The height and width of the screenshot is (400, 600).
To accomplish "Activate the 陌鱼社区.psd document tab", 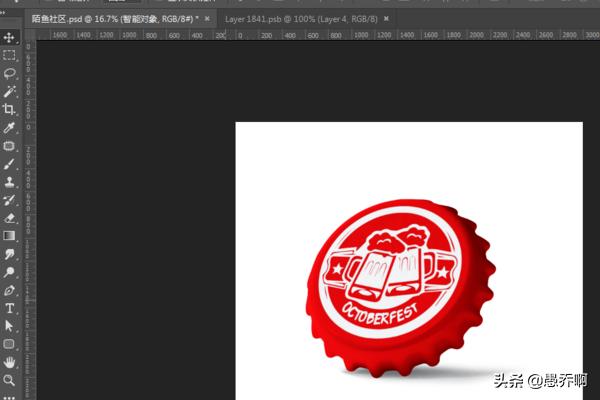I will tap(110, 18).
